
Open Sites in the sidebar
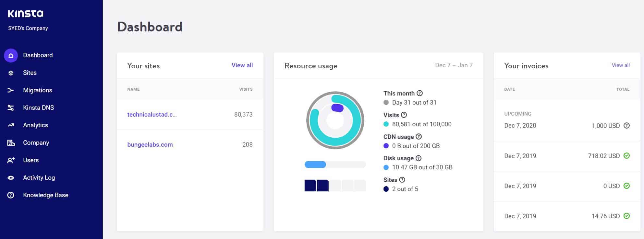(x=30, y=73)
